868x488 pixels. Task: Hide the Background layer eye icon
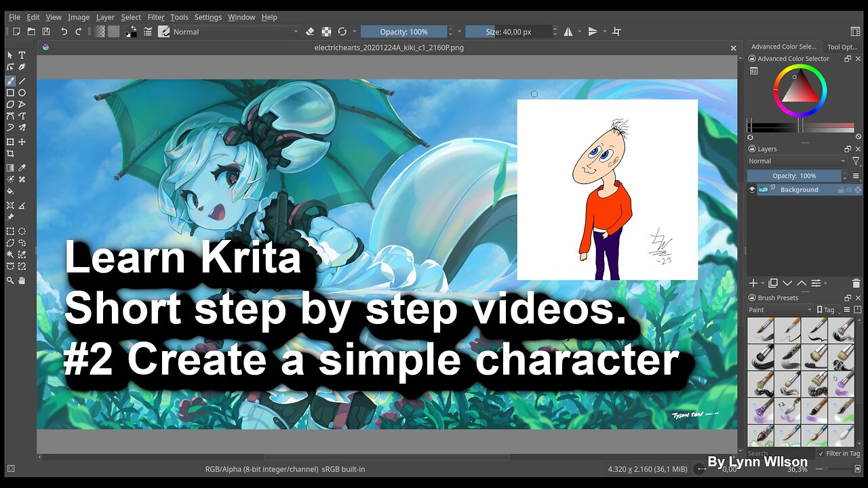752,190
